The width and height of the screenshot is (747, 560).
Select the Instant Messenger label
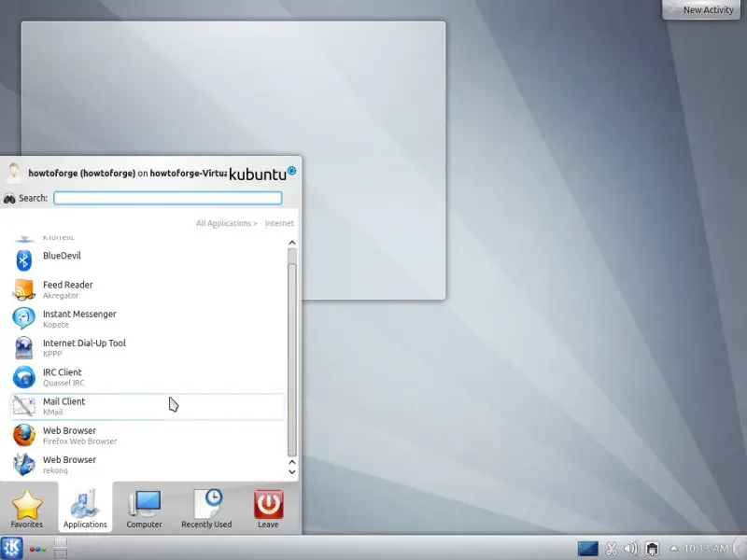click(79, 314)
